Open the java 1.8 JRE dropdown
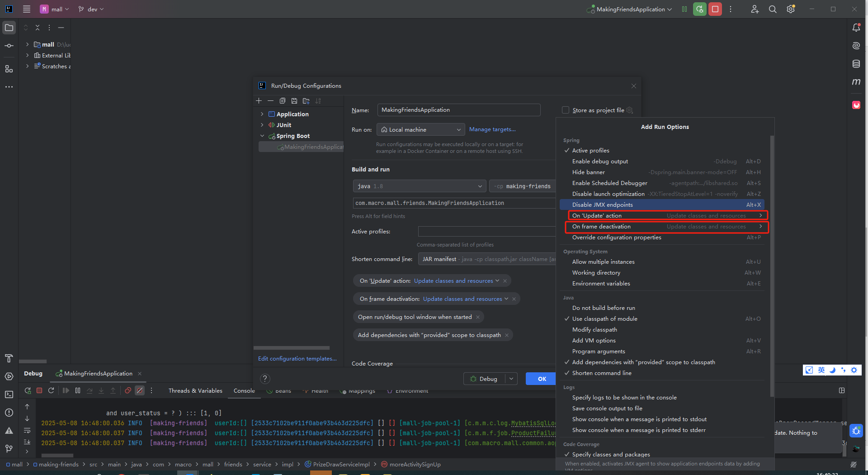This screenshot has width=868, height=475. pos(420,186)
